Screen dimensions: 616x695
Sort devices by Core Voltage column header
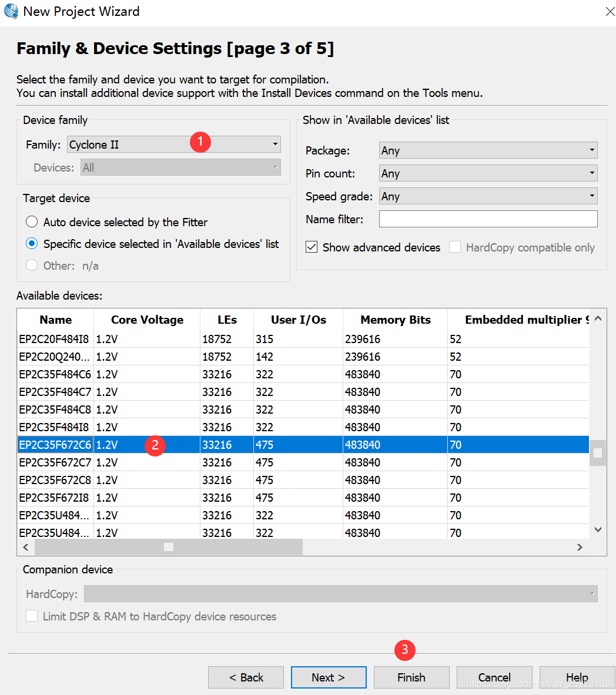[x=147, y=320]
